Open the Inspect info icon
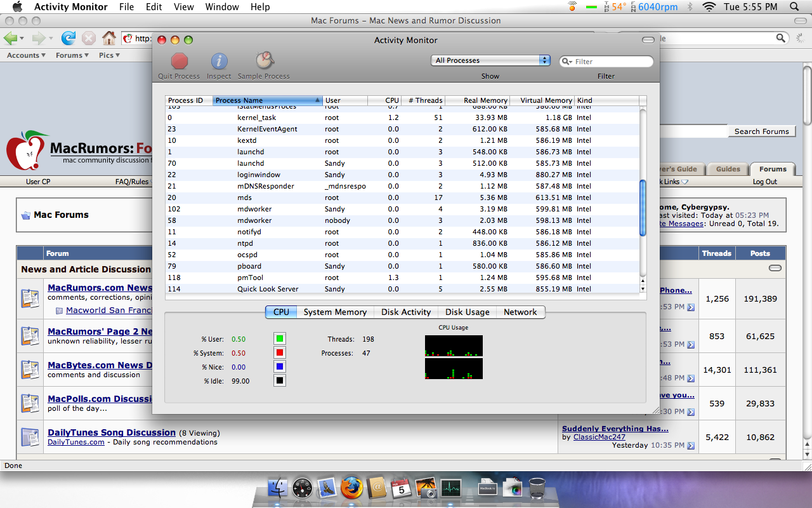This screenshot has width=812, height=508. [219, 61]
